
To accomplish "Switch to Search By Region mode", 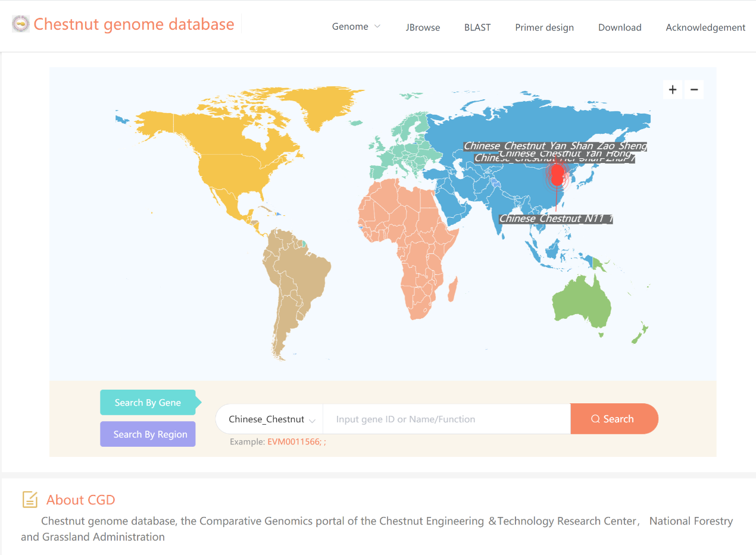I will [x=148, y=434].
